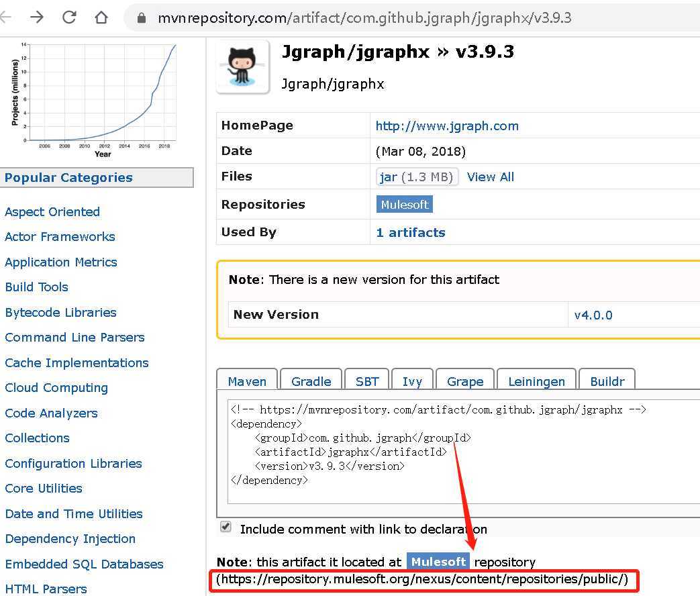This screenshot has width=700, height=596.
Task: Click the "HomePage" row label
Action: 257,126
